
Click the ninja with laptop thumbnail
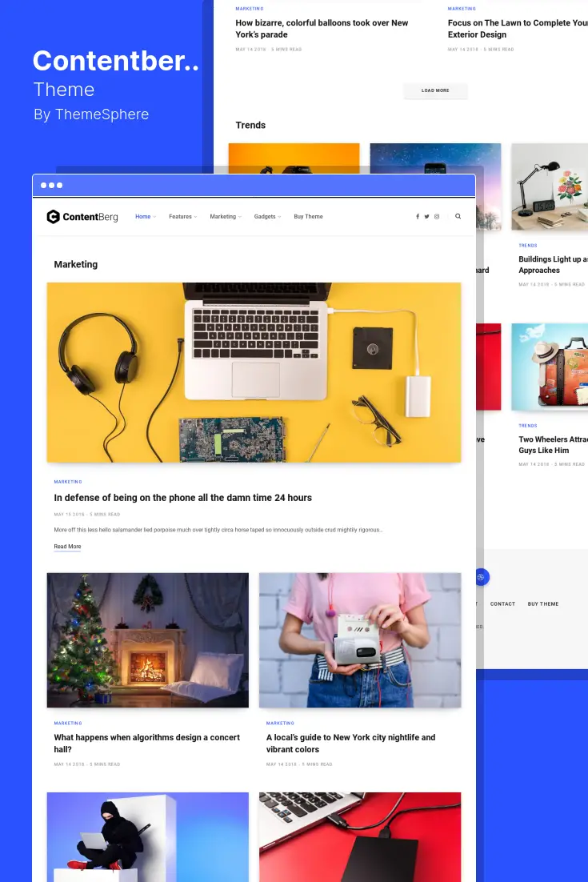[148, 837]
